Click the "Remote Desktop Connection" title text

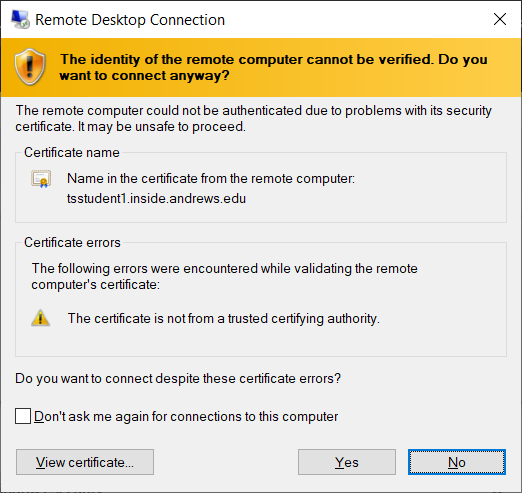point(130,20)
